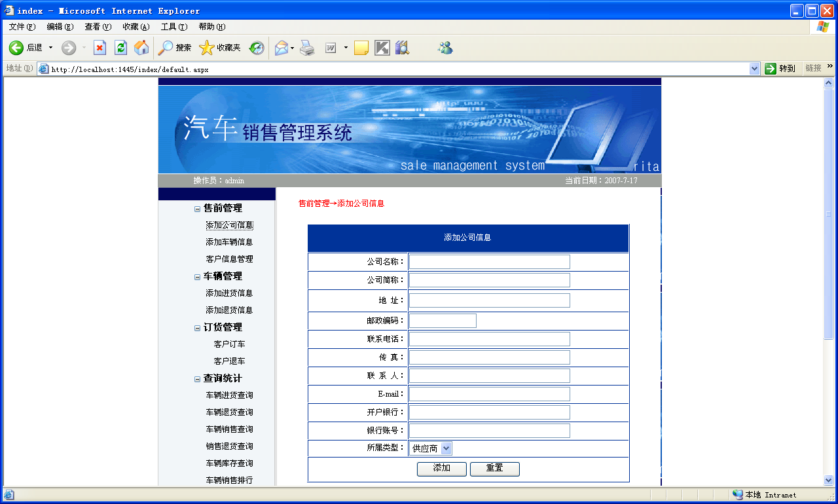Click the 传真 input field

(x=490, y=357)
